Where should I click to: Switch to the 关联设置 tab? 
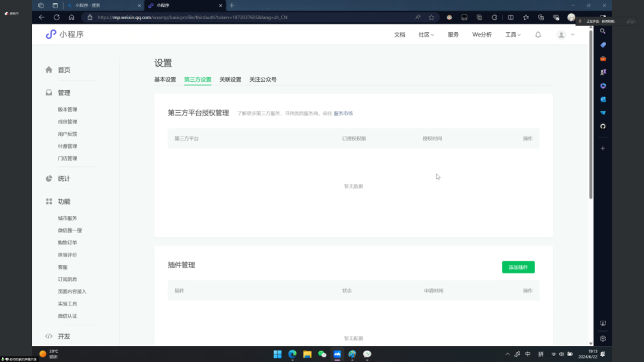[x=230, y=79]
